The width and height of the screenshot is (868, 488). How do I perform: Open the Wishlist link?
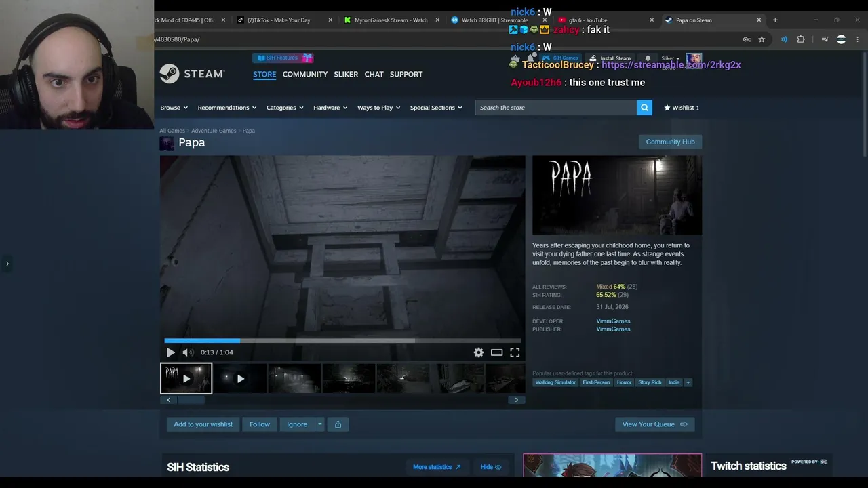click(681, 108)
